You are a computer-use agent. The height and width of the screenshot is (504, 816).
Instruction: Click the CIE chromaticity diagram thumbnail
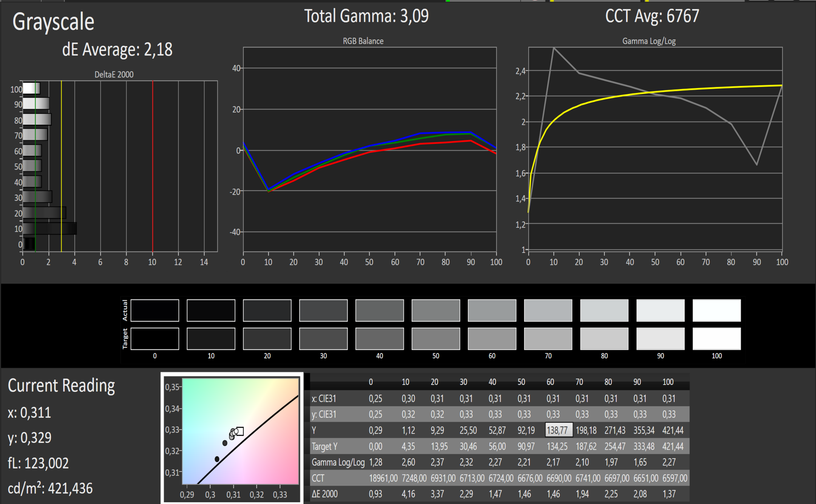(232, 438)
